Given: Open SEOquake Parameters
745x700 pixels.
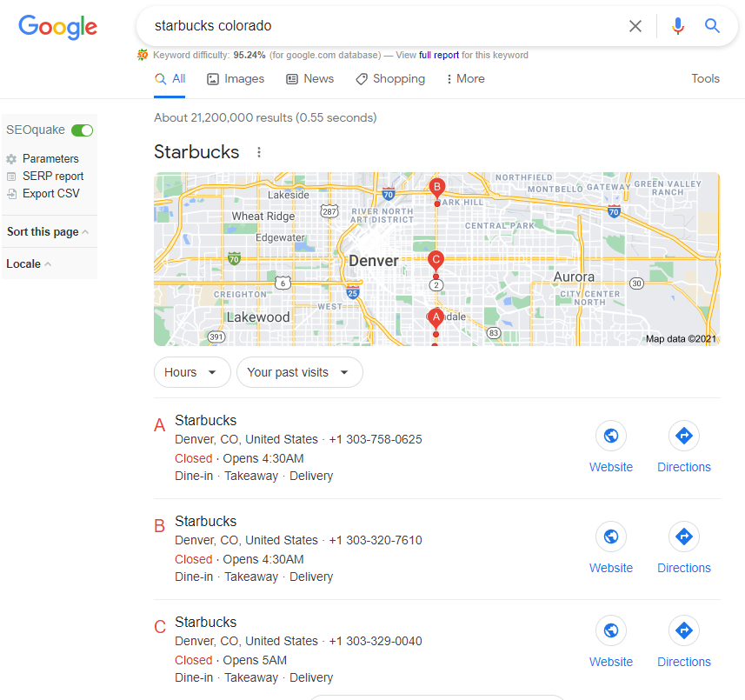Looking at the screenshot, I should [x=50, y=159].
